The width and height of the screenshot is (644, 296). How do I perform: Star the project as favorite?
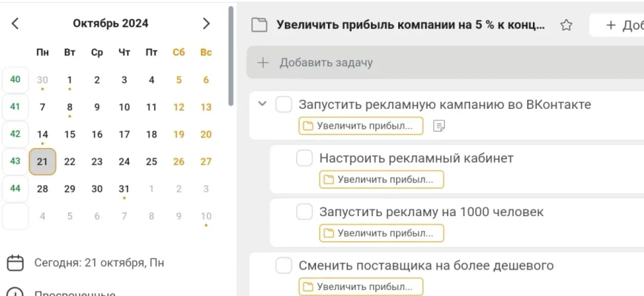[566, 25]
